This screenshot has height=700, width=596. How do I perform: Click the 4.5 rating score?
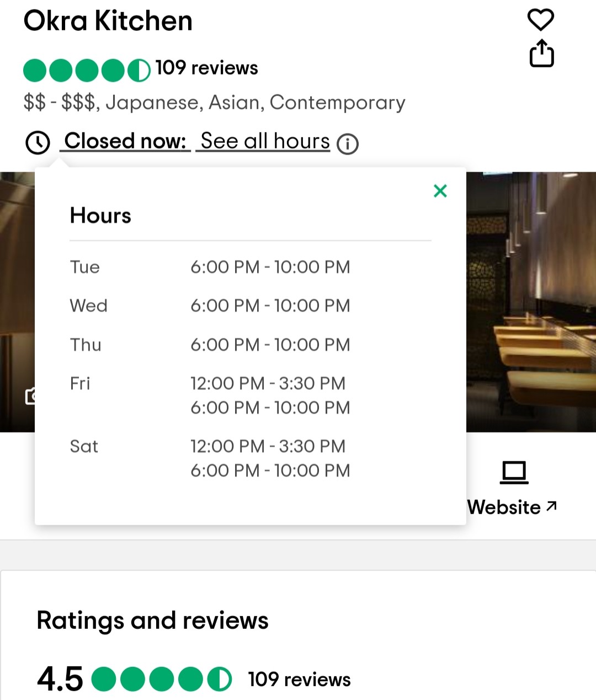coord(60,679)
